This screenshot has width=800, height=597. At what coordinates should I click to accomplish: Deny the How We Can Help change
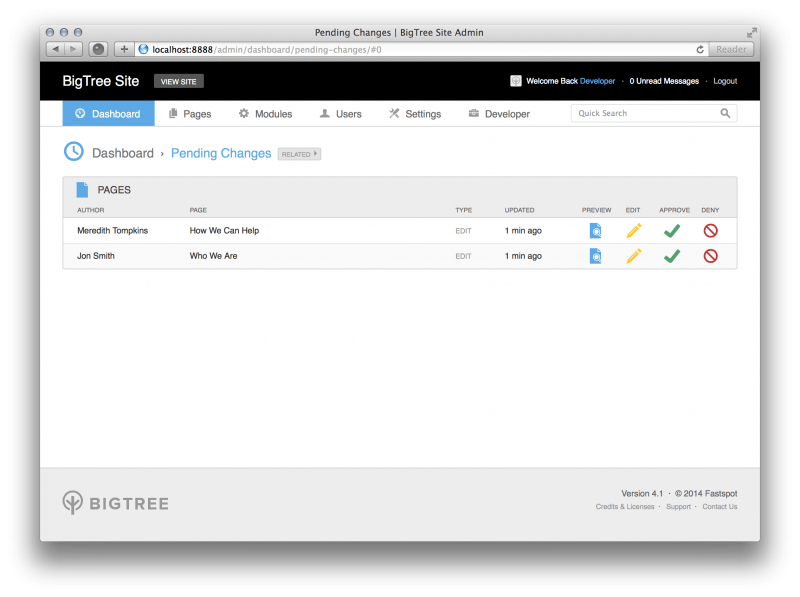click(710, 231)
